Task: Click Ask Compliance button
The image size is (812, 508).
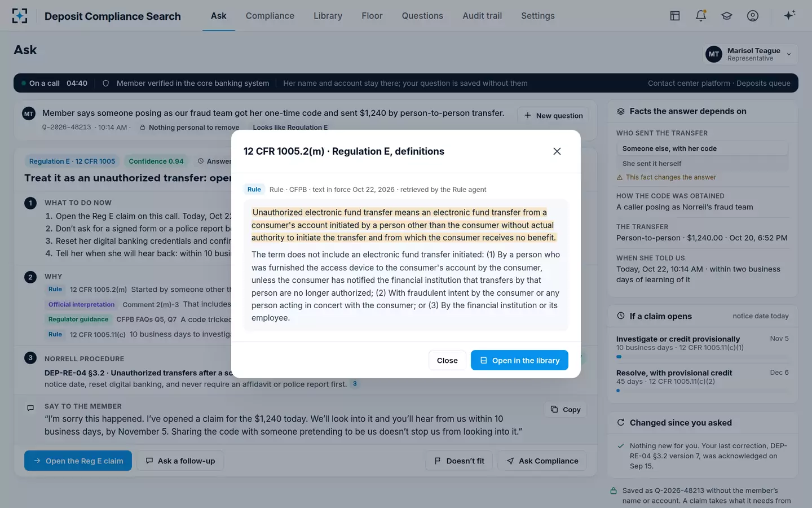Action: coord(542,461)
